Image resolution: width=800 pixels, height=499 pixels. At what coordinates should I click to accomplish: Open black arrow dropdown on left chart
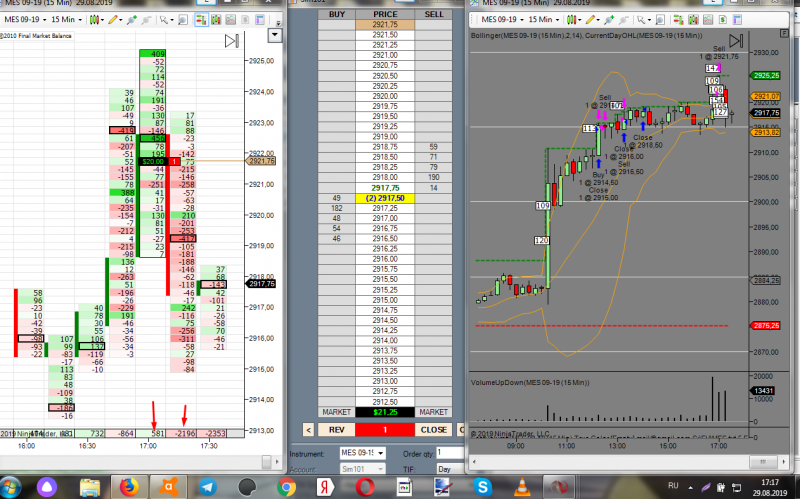coord(275,35)
